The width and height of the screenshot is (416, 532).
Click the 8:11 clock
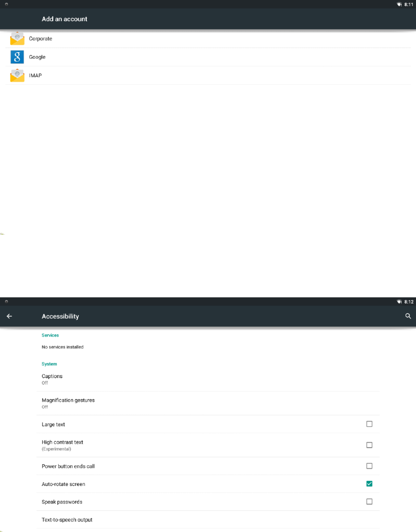click(408, 5)
